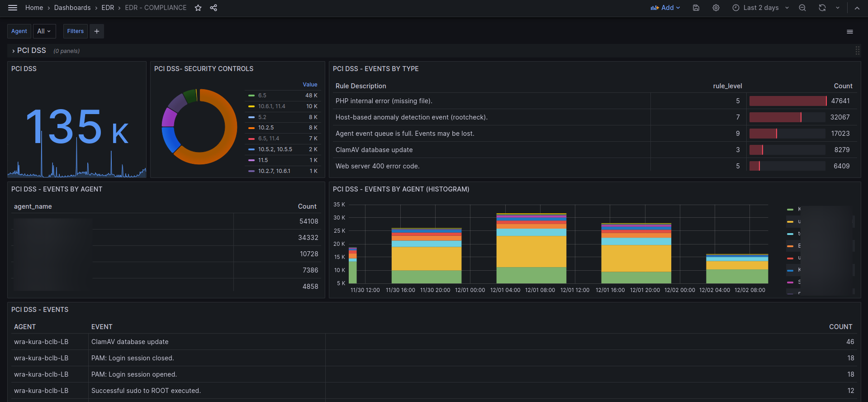Click the zoom out time range icon
This screenshot has width=868, height=402.
802,8
